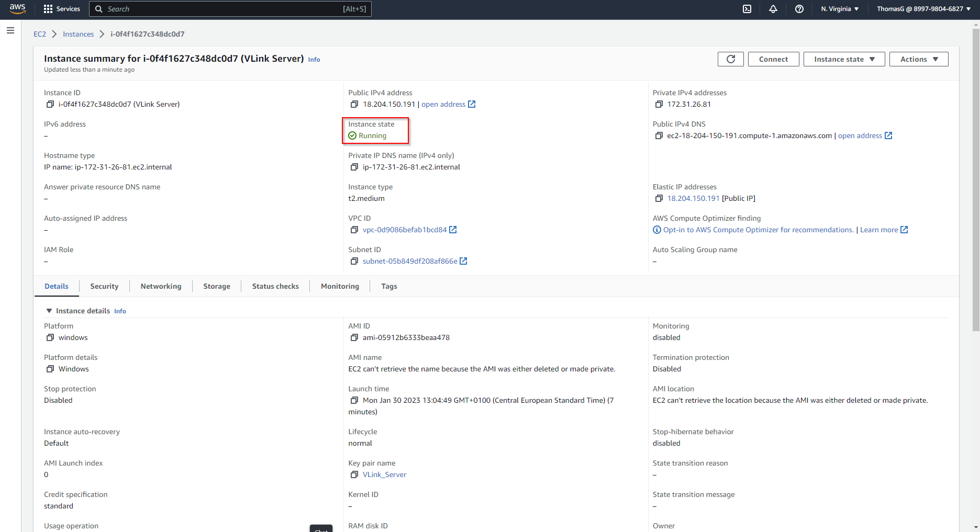Switch to the Tags tab

pos(389,286)
